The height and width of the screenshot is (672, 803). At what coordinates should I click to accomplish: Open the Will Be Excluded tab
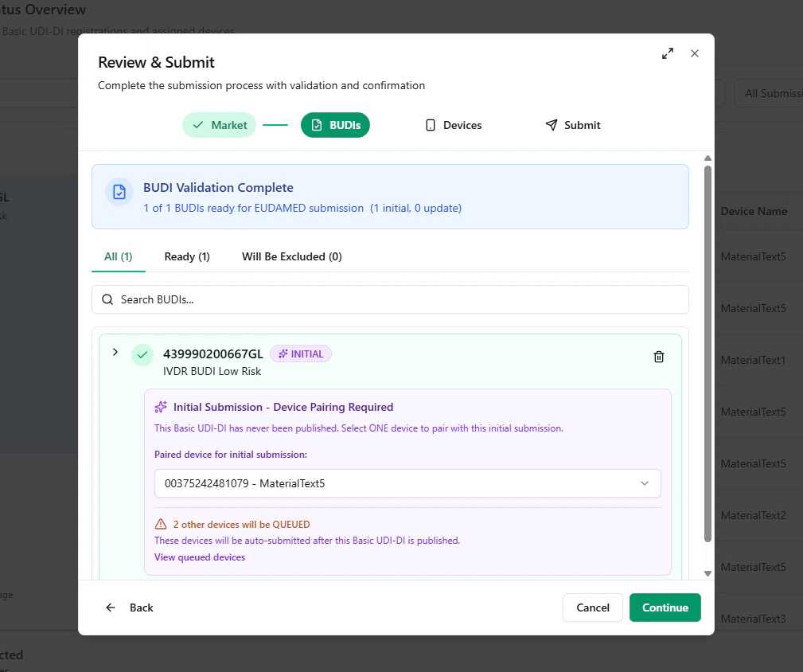(291, 256)
